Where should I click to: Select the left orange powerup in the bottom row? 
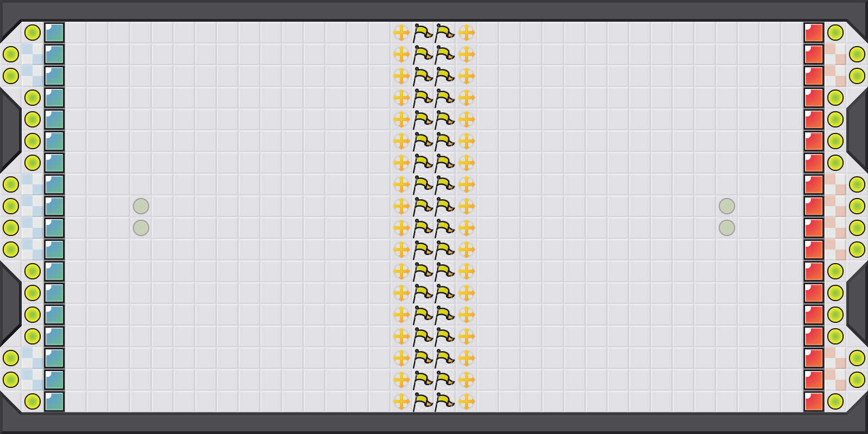click(401, 401)
